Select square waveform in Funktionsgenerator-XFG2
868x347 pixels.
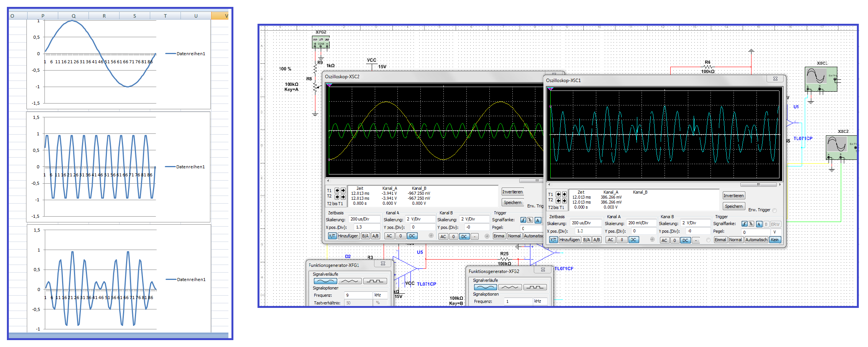pos(535,287)
